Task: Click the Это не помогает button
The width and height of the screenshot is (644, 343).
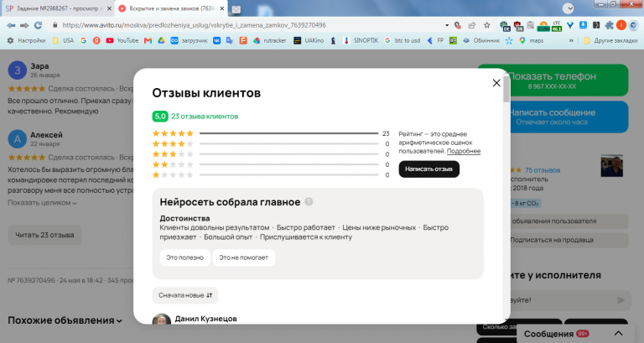Action: 243,257
